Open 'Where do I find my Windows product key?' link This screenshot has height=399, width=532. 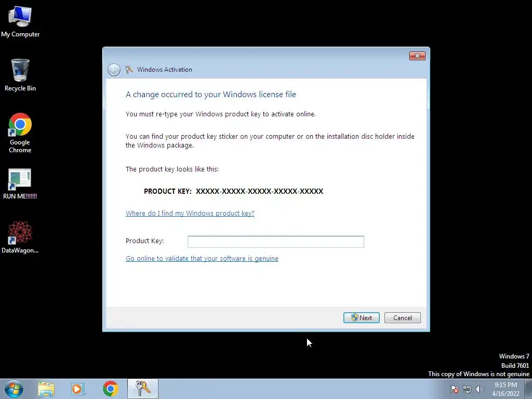190,213
